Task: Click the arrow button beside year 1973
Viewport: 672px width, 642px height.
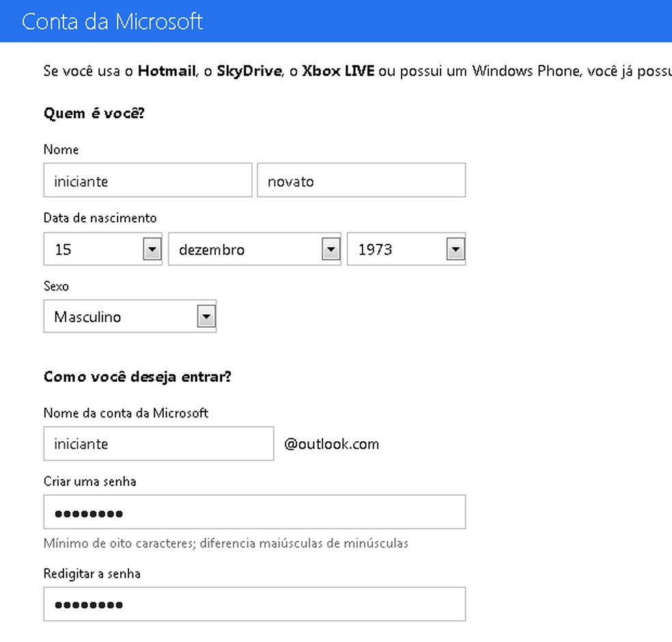Action: coord(455,250)
